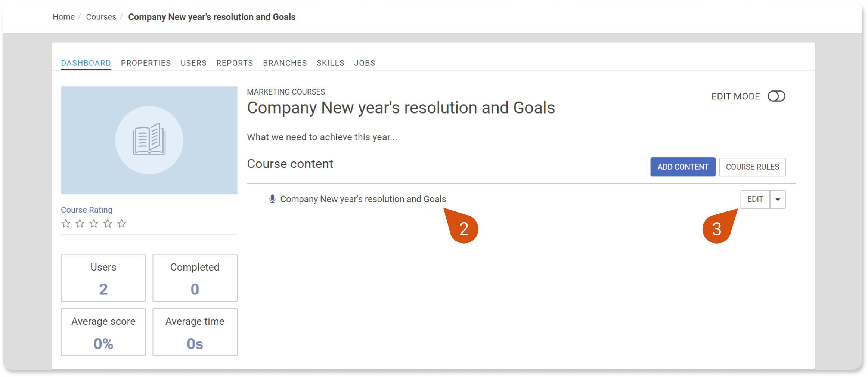This screenshot has width=868, height=377.
Task: Switch to the PROPERTIES tab
Action: tap(146, 63)
